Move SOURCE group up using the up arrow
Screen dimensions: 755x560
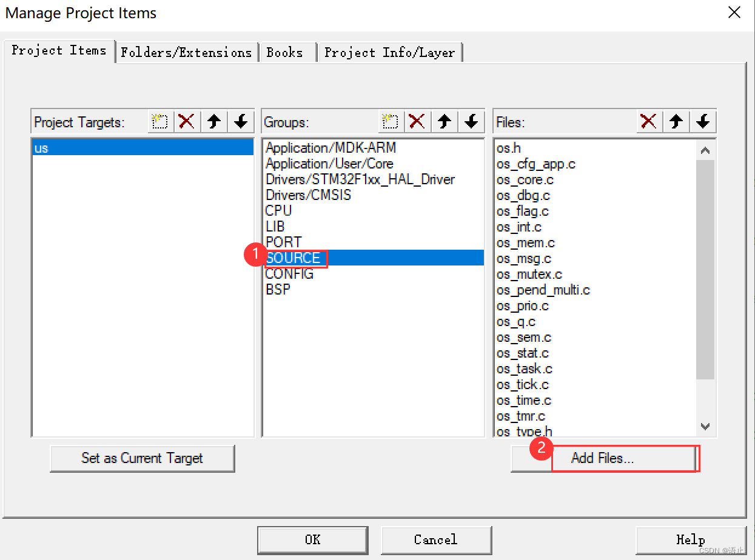point(444,121)
